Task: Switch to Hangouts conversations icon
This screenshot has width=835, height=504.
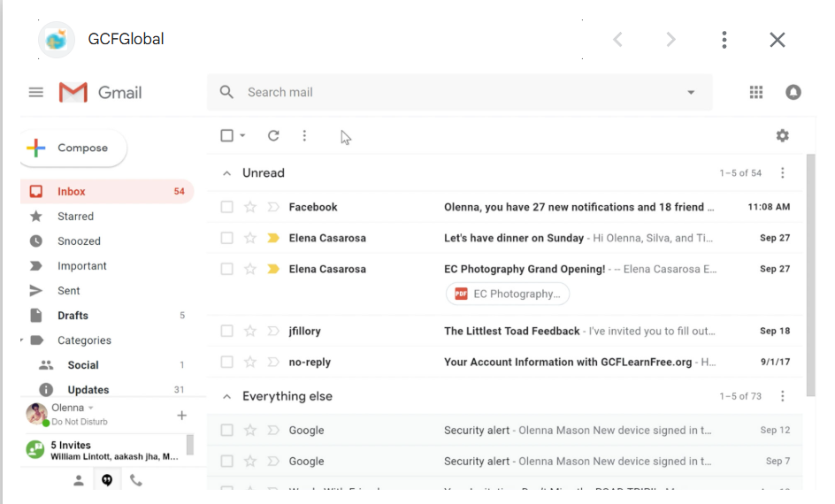Action: (x=107, y=481)
